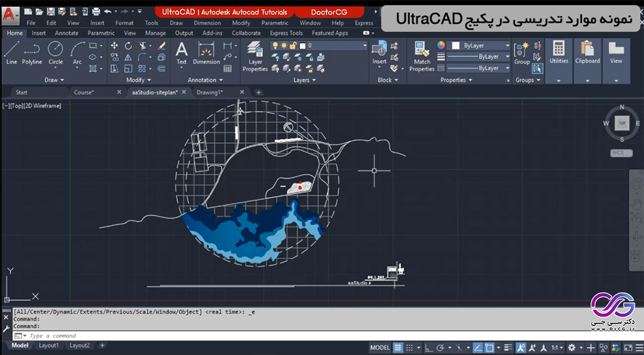Select the Line drawing tool
Screen dimensions: 644x355
point(12,53)
